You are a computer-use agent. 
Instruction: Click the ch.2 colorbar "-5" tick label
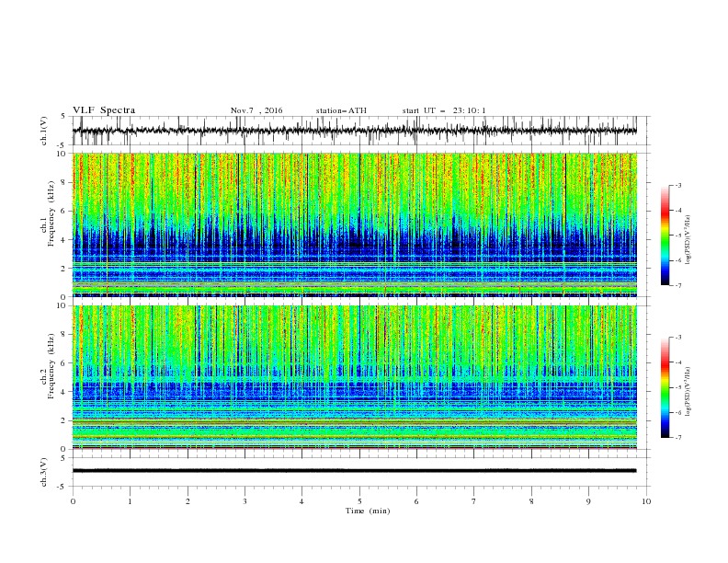(677, 387)
